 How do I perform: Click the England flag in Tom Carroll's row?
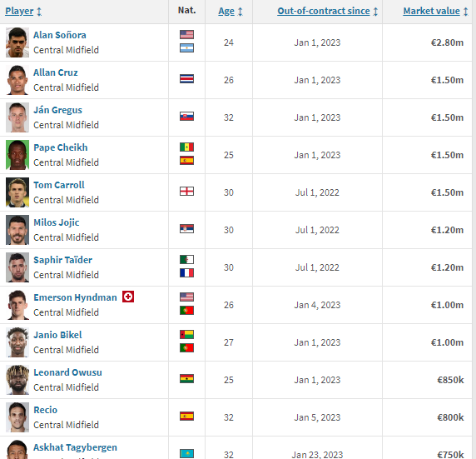click(186, 192)
